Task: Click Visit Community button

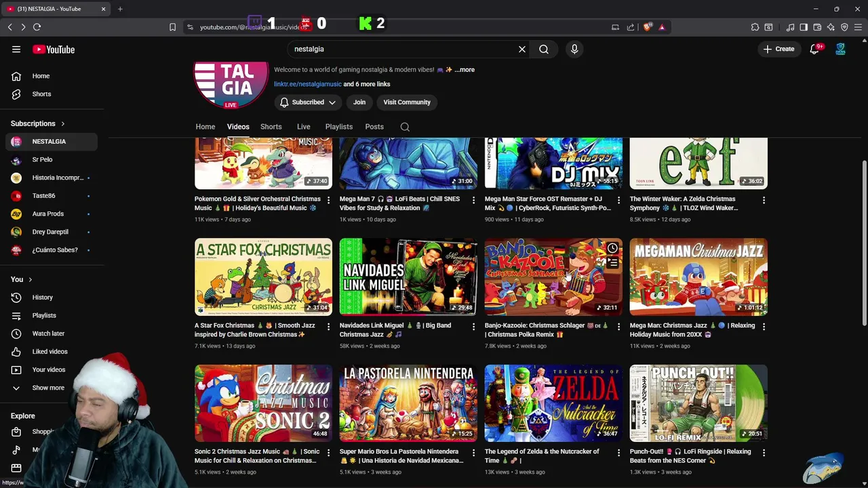Action: coord(407,102)
